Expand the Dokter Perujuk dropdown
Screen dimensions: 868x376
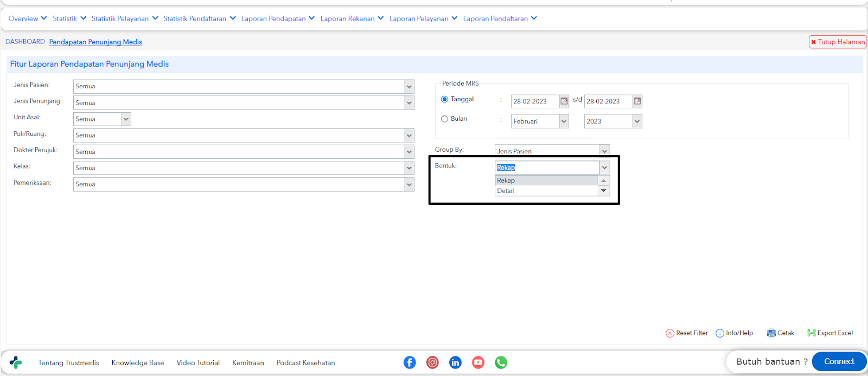[410, 152]
